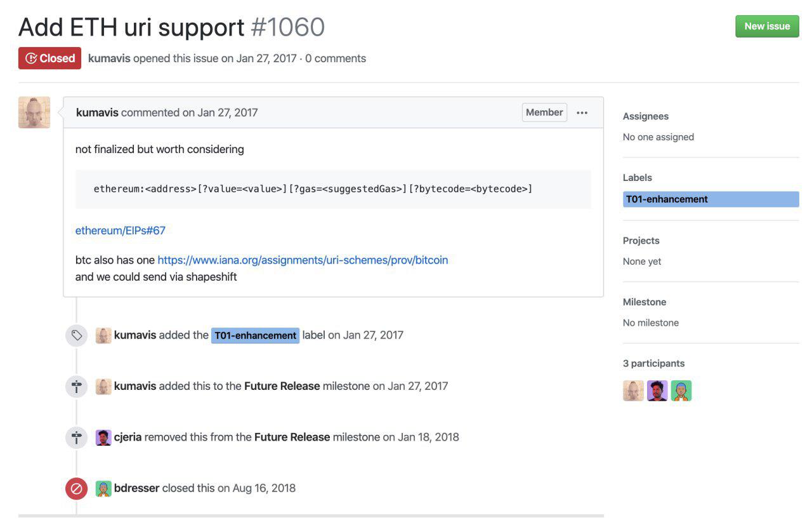Open the ethereum/EIPs#67 issue link

pos(120,230)
